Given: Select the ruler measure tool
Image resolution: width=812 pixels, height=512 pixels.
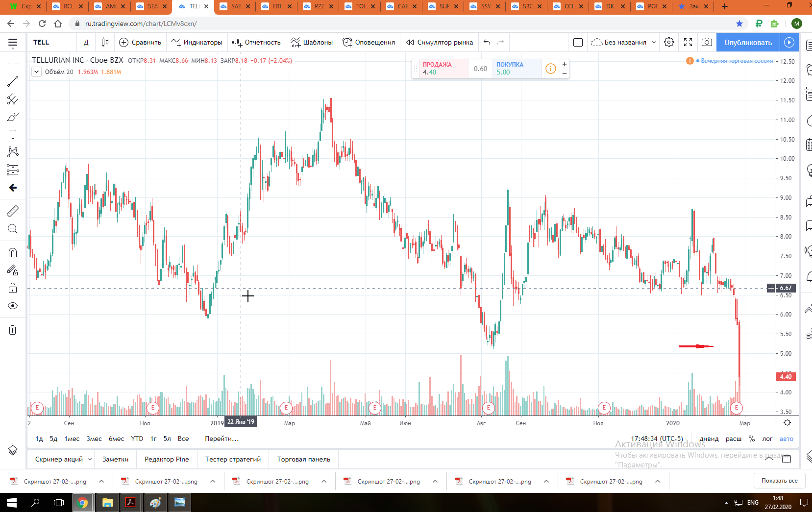Looking at the screenshot, I should [x=13, y=211].
